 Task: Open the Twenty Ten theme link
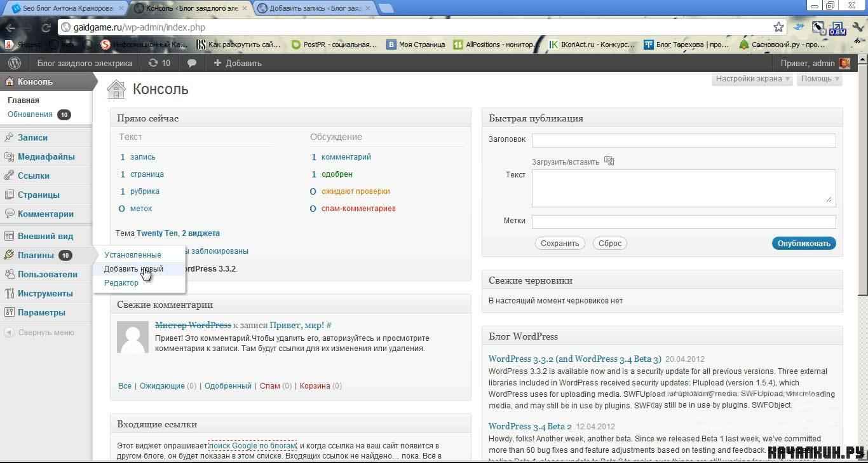[x=156, y=233]
